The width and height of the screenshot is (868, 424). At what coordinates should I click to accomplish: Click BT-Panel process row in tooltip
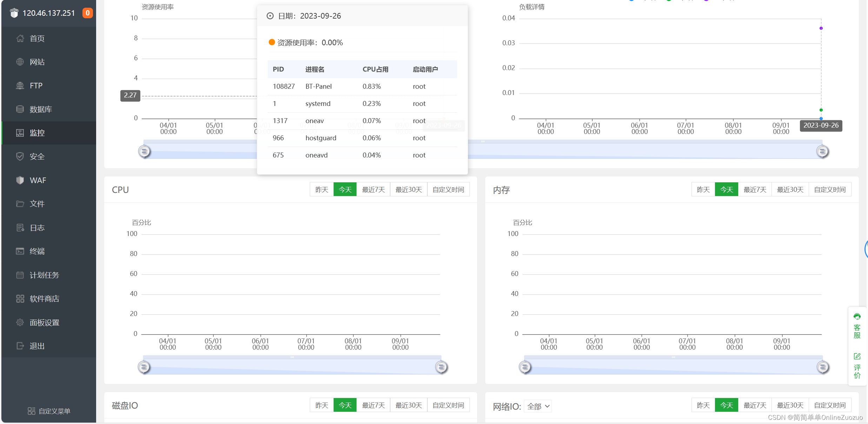click(362, 86)
